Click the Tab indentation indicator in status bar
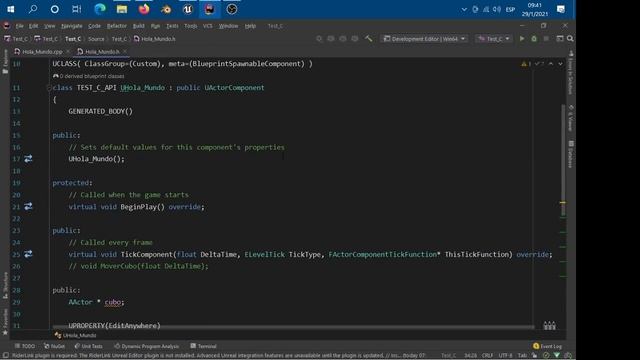The image size is (640, 360). pos(522,356)
